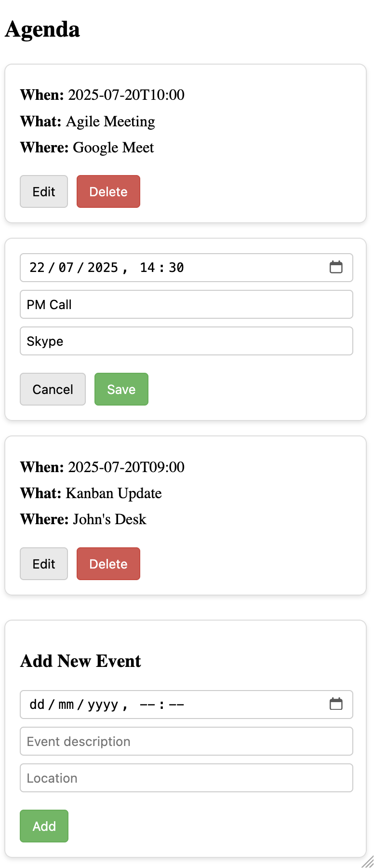374x868 pixels.
Task: Focus the Event description input
Action: pos(186,741)
